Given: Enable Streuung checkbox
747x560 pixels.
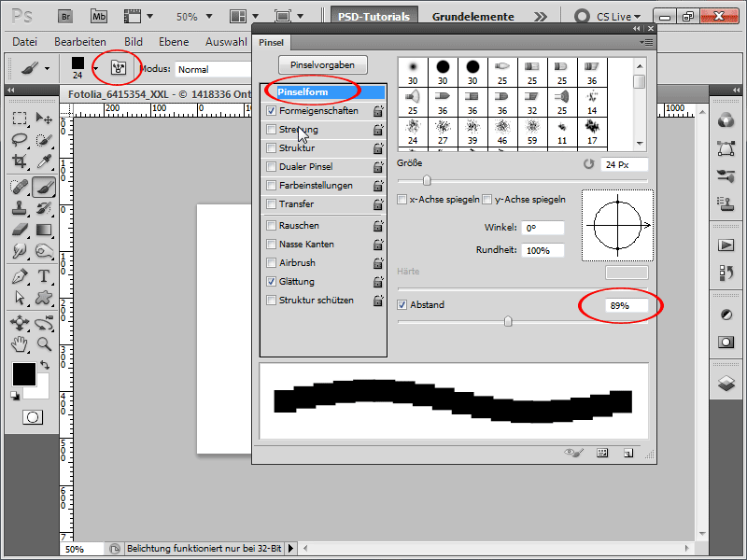Looking at the screenshot, I should point(271,129).
